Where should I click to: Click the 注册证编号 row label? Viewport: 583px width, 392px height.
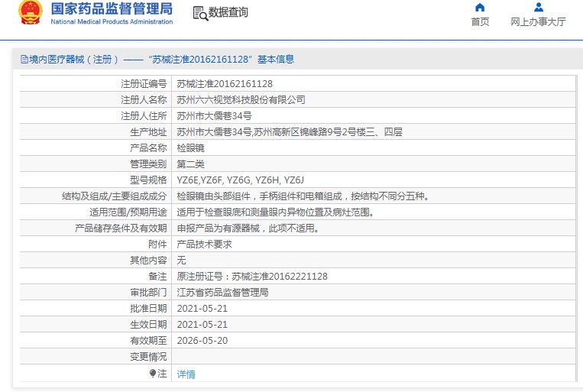[144, 84]
